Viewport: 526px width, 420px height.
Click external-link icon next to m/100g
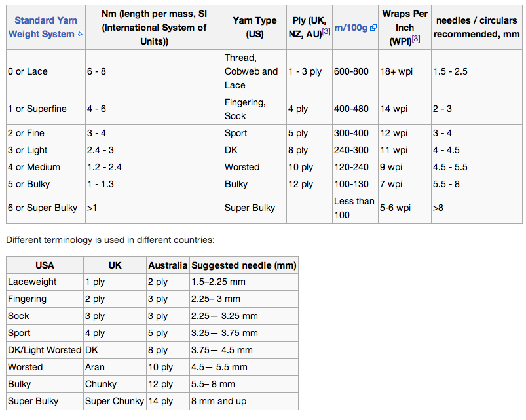point(373,28)
